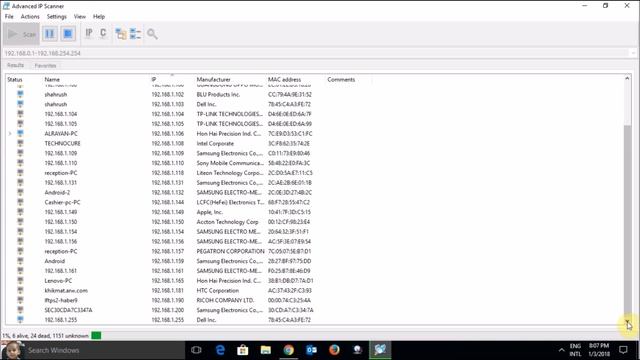640x360 pixels.
Task: Switch to the Favorites tab
Action: pos(45,65)
